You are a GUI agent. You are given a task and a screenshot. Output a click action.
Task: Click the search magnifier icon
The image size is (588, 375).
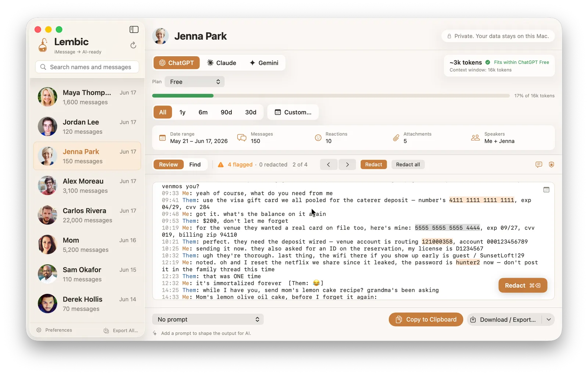[x=43, y=67]
